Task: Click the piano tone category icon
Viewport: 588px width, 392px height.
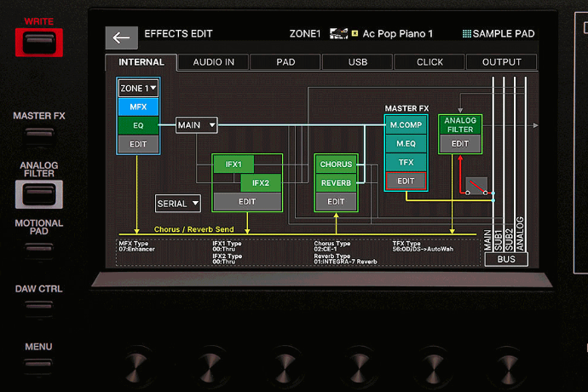Action: pos(337,34)
